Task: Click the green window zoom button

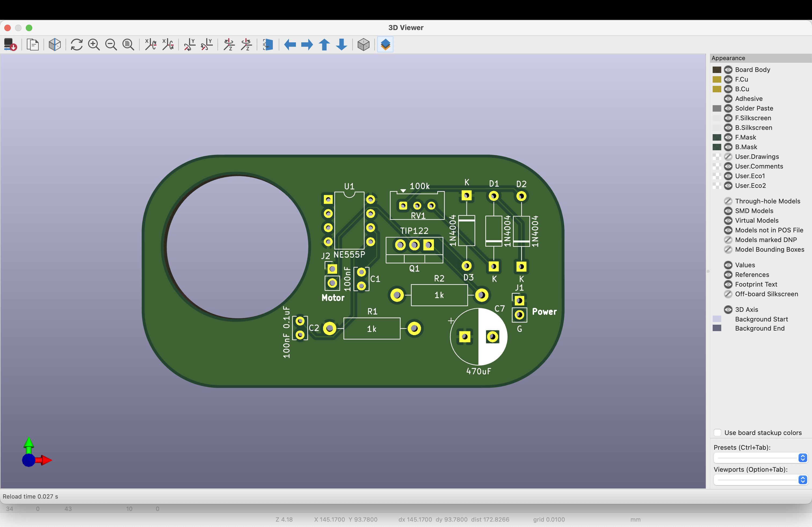Action: (x=29, y=28)
